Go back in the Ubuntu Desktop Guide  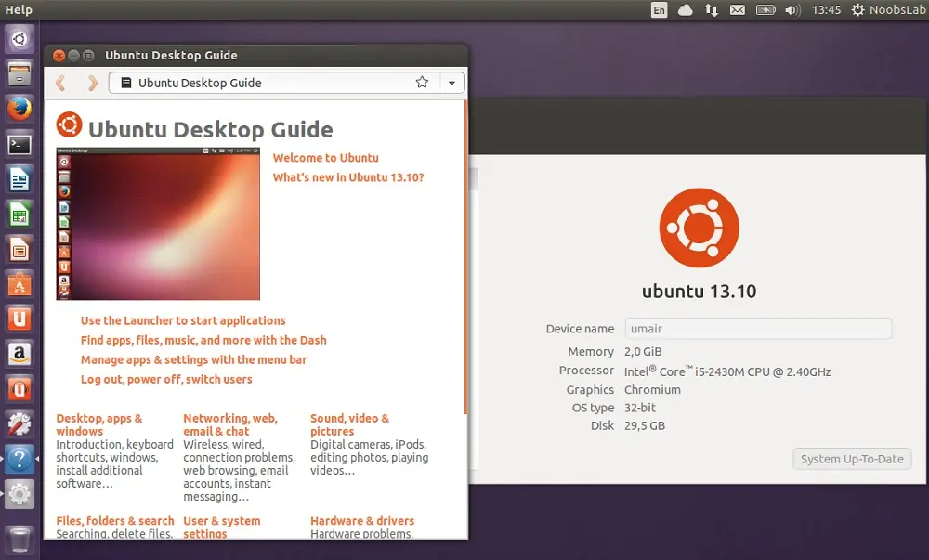[60, 83]
